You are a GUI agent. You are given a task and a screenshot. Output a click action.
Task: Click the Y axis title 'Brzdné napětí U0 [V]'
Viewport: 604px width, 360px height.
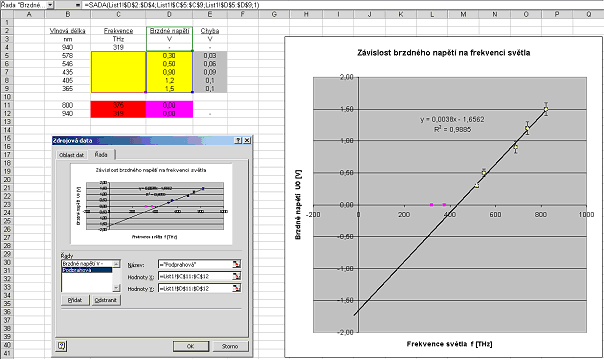pyautogui.click(x=298, y=204)
